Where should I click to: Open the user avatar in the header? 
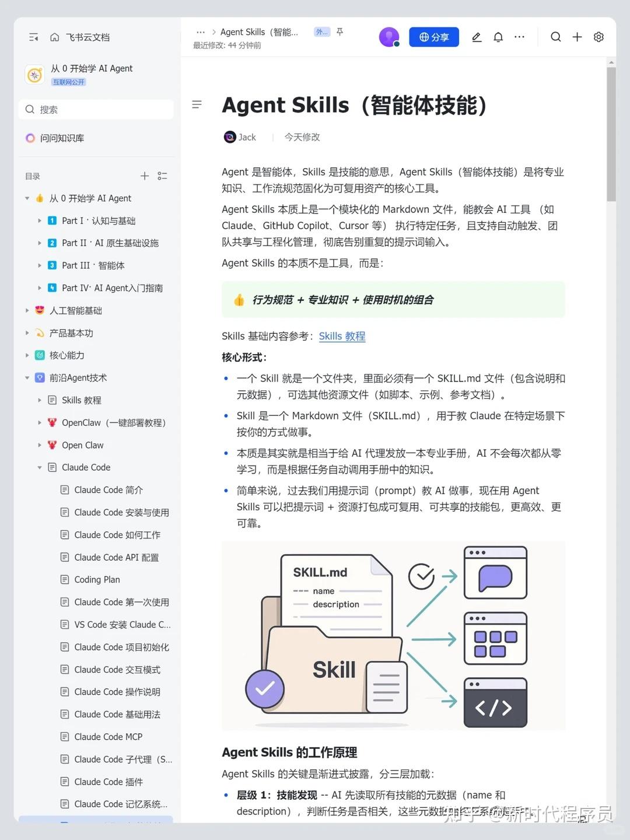389,37
